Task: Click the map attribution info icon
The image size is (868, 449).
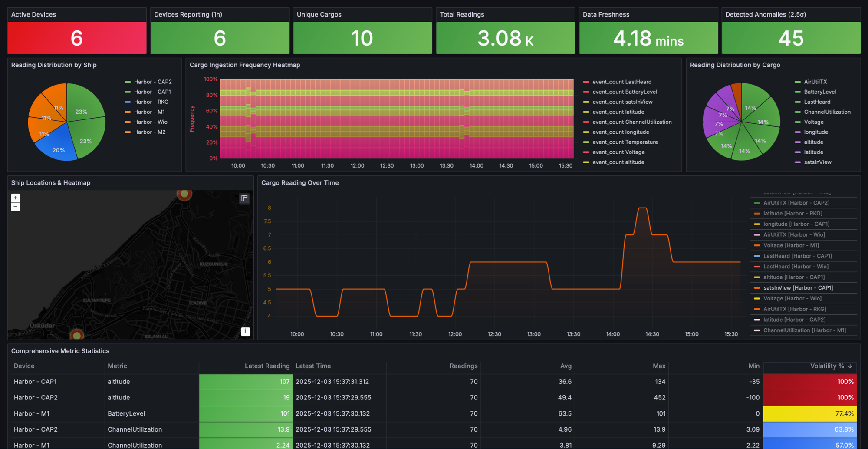Action: click(245, 331)
